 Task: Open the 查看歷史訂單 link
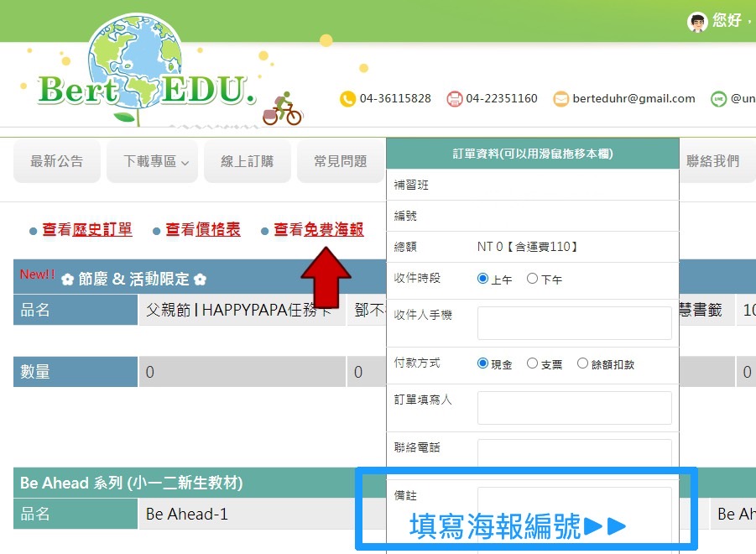[87, 229]
